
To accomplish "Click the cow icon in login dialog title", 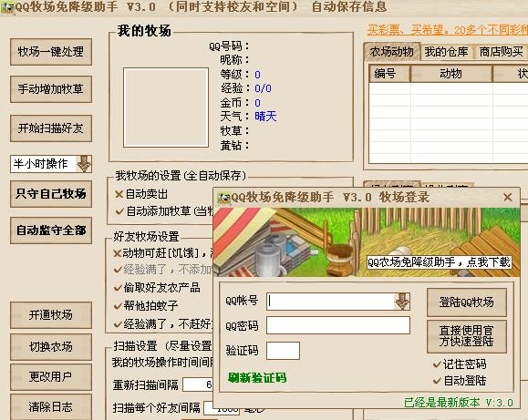I will coord(224,198).
